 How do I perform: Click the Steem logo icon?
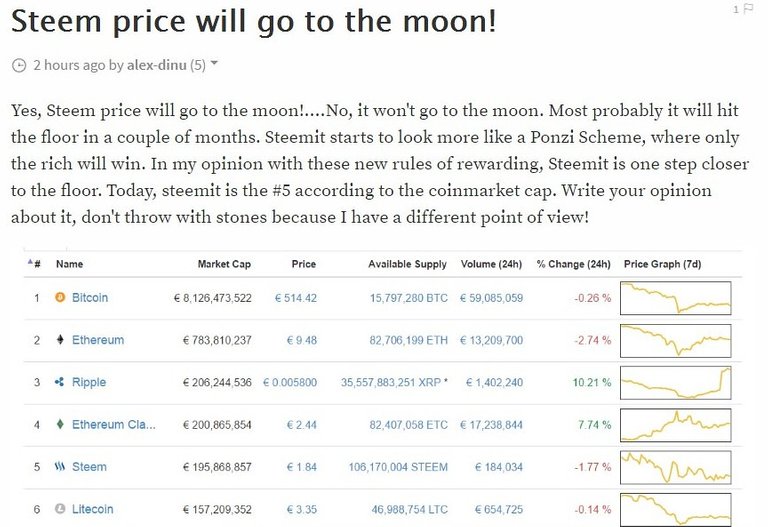[60, 467]
